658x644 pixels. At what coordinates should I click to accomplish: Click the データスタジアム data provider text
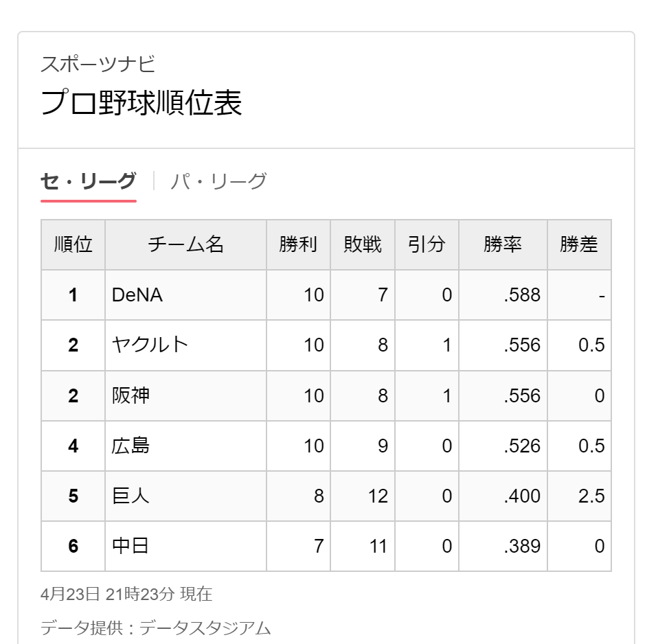pos(205,628)
